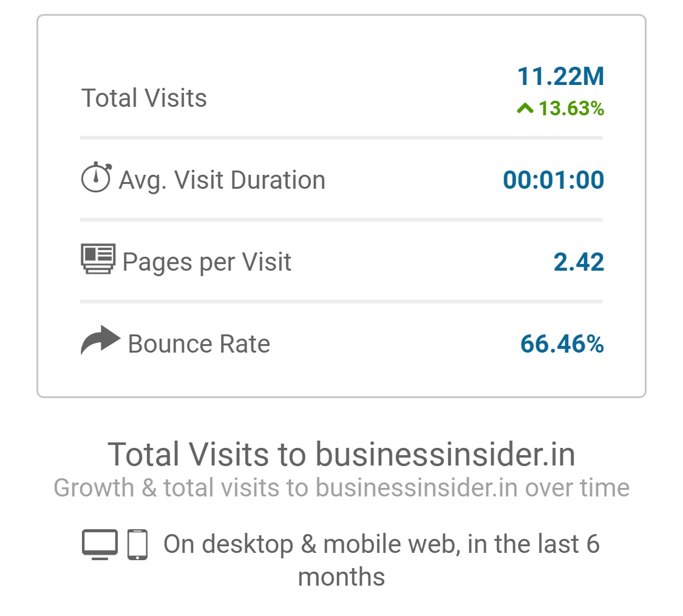683x616 pixels.
Task: Select the 2.42 pages per visit value
Action: (579, 262)
